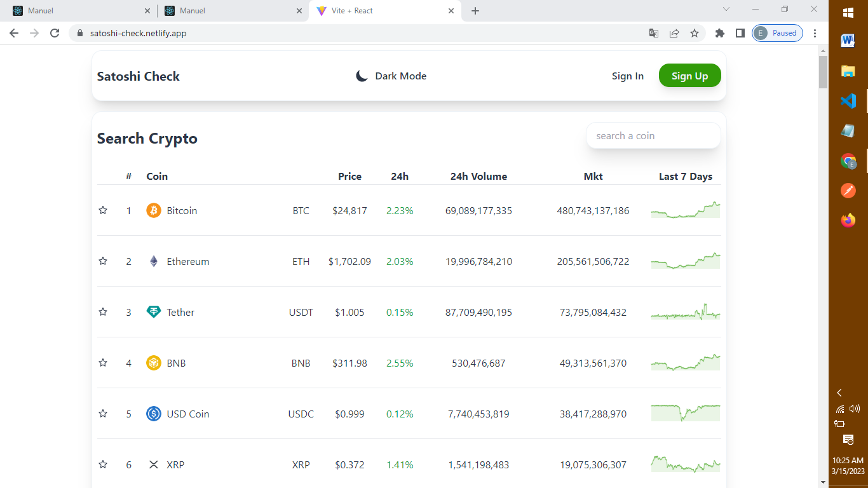Open the Chrome tab search dropdown

726,10
